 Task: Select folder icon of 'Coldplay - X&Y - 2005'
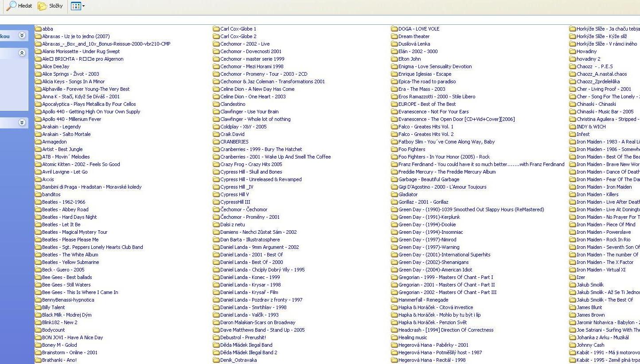click(216, 127)
